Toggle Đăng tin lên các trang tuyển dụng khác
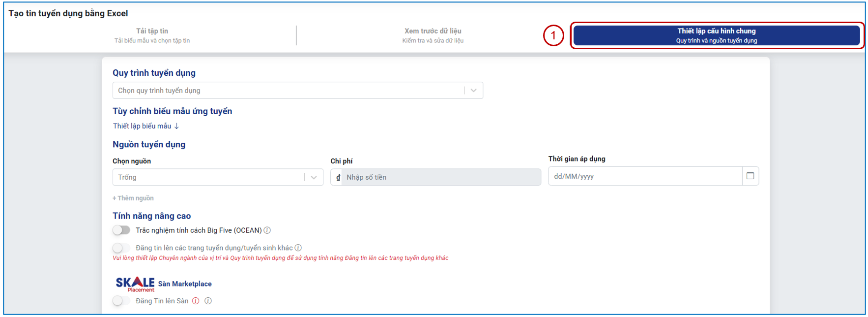The width and height of the screenshot is (868, 317). (121, 248)
